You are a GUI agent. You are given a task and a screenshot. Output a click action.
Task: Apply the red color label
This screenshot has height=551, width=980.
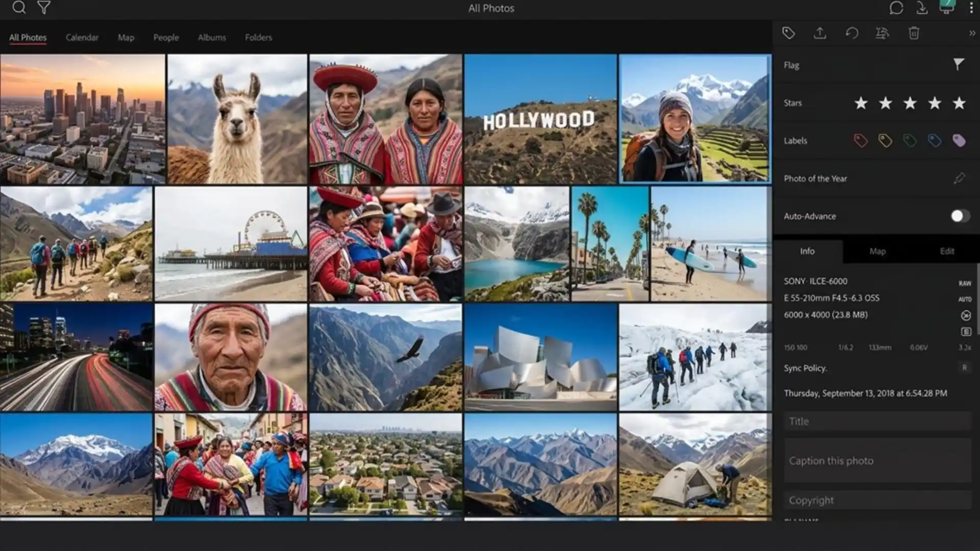click(x=861, y=140)
